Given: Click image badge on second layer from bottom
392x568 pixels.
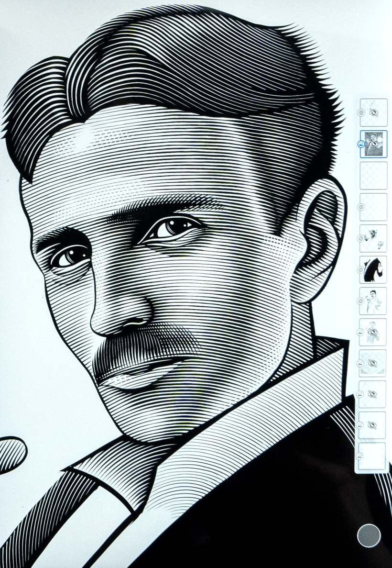Looking at the screenshot, I should (360, 425).
